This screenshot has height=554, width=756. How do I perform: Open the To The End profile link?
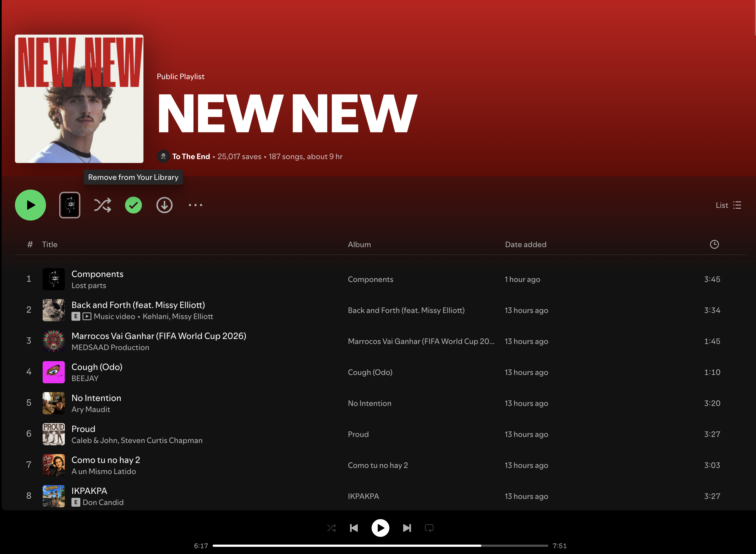[x=191, y=157]
